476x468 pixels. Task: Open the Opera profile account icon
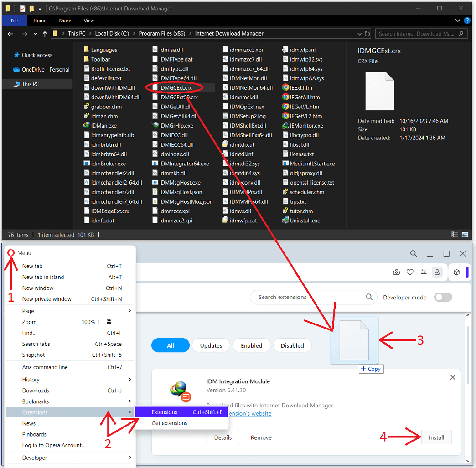437,272
